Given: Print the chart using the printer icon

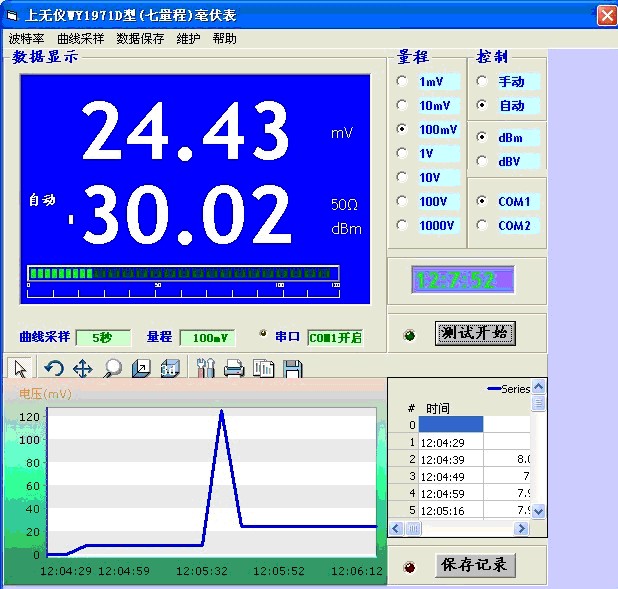Looking at the screenshot, I should coord(234,368).
